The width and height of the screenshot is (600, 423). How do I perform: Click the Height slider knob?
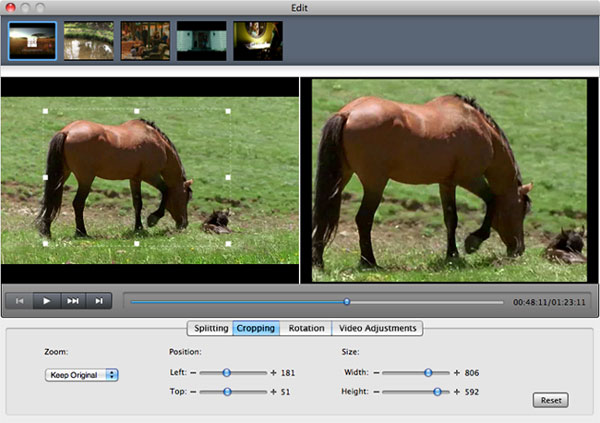pyautogui.click(x=437, y=392)
